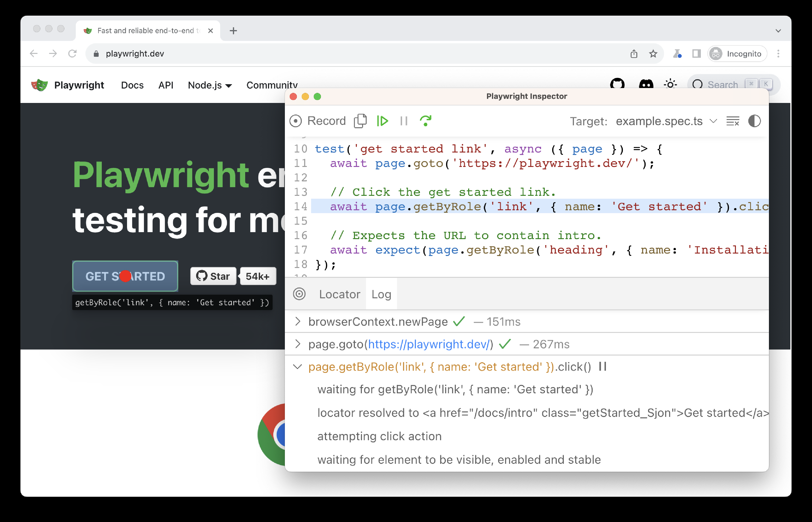Screen dimensions: 812x522
Task: Switch to the Log tab
Action: click(381, 294)
